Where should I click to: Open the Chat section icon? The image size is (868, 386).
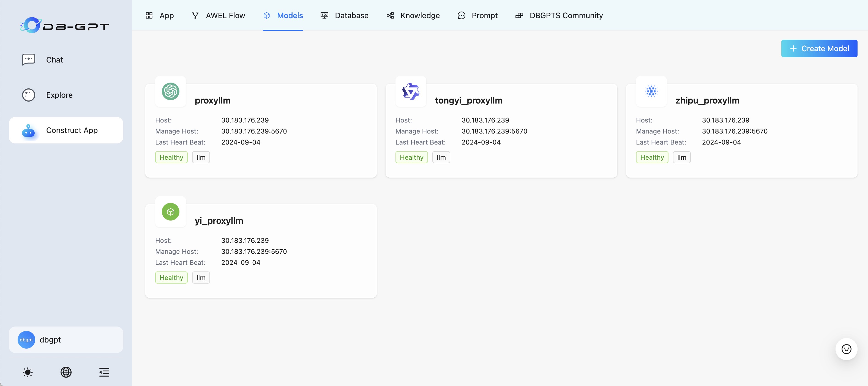click(x=28, y=59)
